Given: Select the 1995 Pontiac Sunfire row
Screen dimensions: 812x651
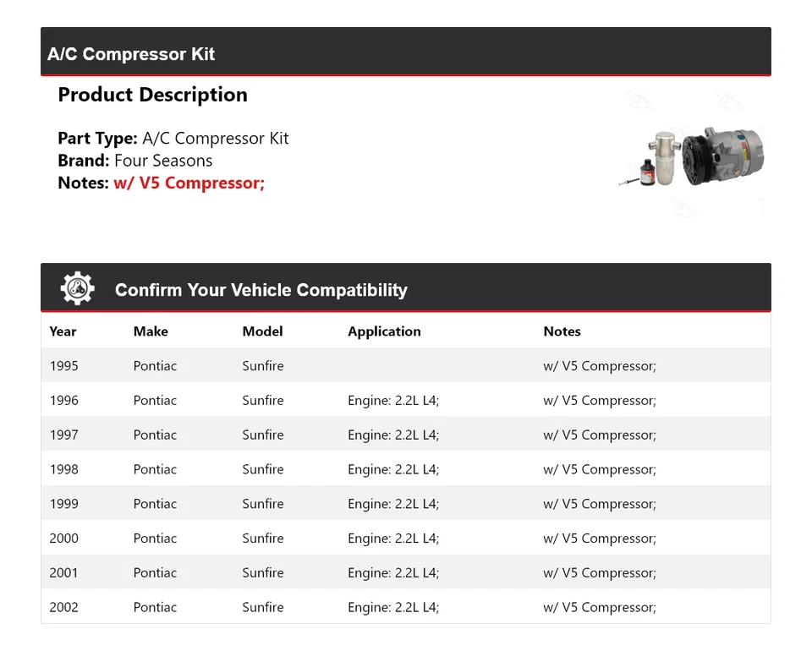Looking at the screenshot, I should coord(405,366).
